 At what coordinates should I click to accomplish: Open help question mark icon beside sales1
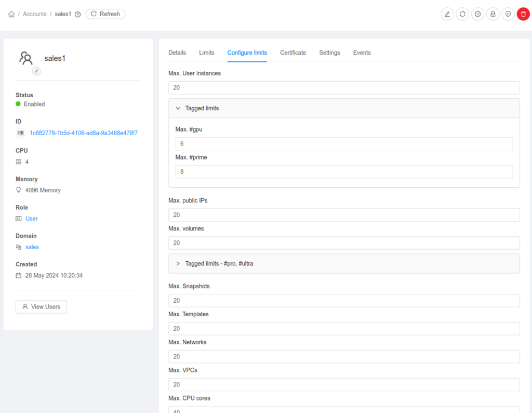[x=78, y=14]
